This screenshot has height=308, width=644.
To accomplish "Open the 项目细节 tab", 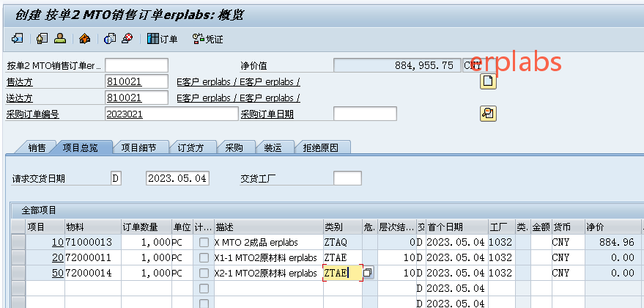I will [138, 148].
